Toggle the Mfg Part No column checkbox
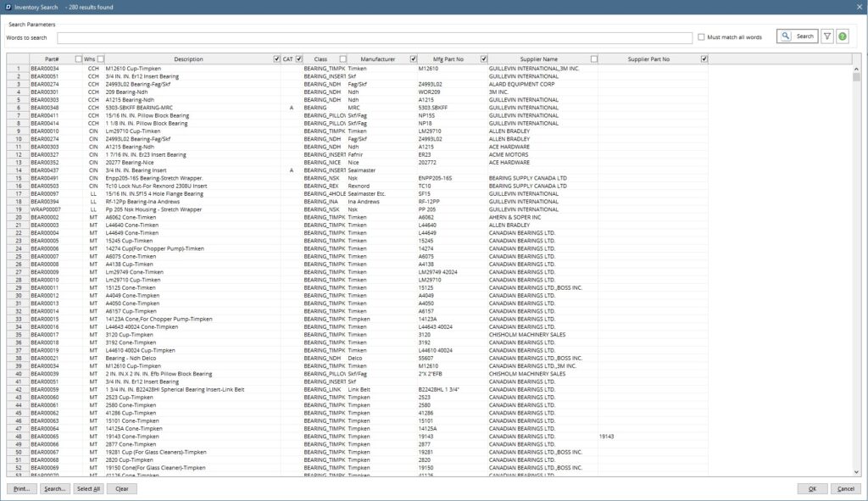868x501 pixels. (x=483, y=59)
